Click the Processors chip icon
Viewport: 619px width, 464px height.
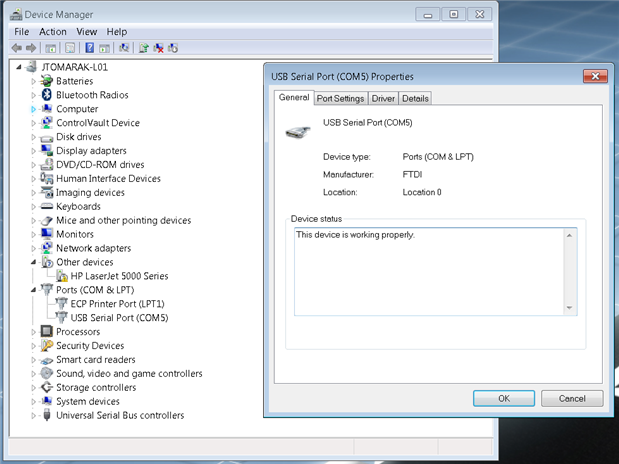[x=47, y=331]
